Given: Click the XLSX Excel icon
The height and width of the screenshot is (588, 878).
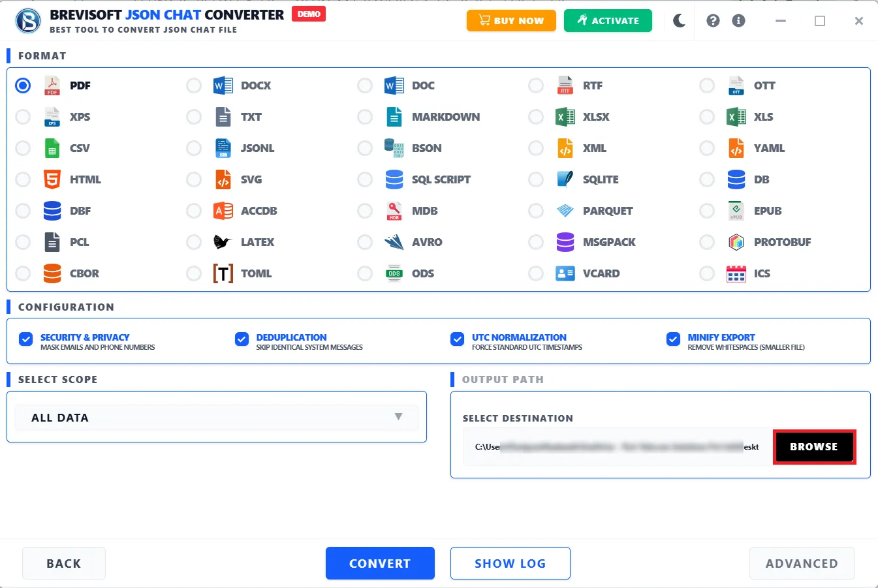Looking at the screenshot, I should coord(565,117).
